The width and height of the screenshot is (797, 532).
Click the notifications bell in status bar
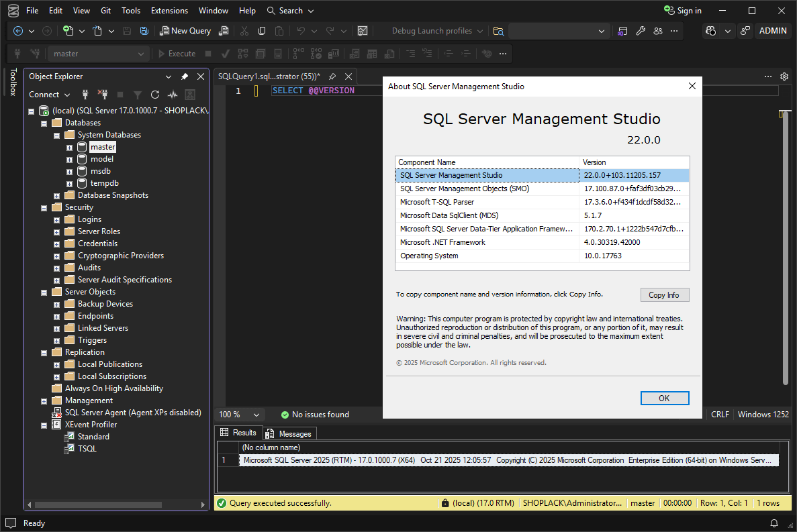pyautogui.click(x=774, y=523)
